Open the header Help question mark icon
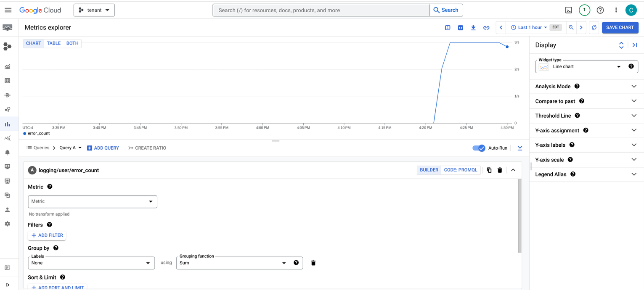 tap(600, 10)
